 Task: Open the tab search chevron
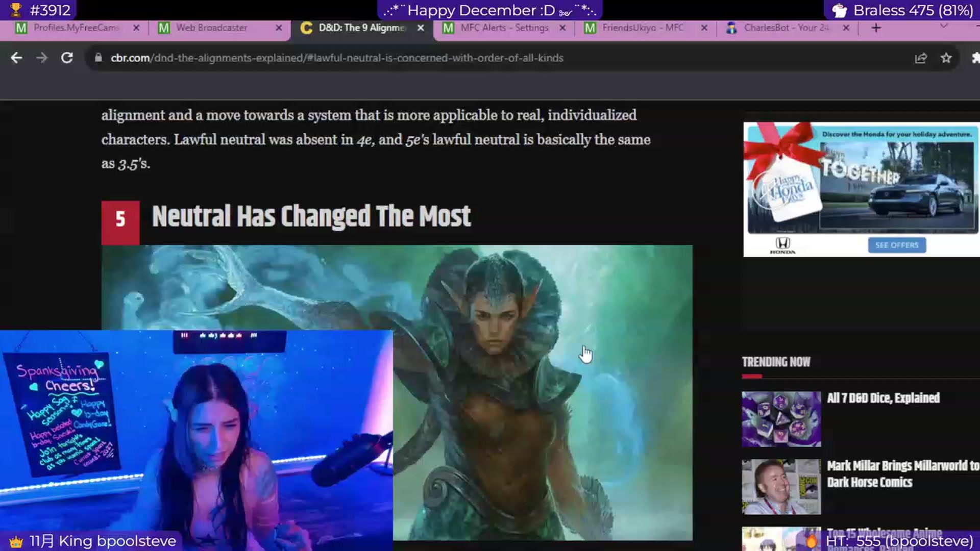click(x=944, y=26)
